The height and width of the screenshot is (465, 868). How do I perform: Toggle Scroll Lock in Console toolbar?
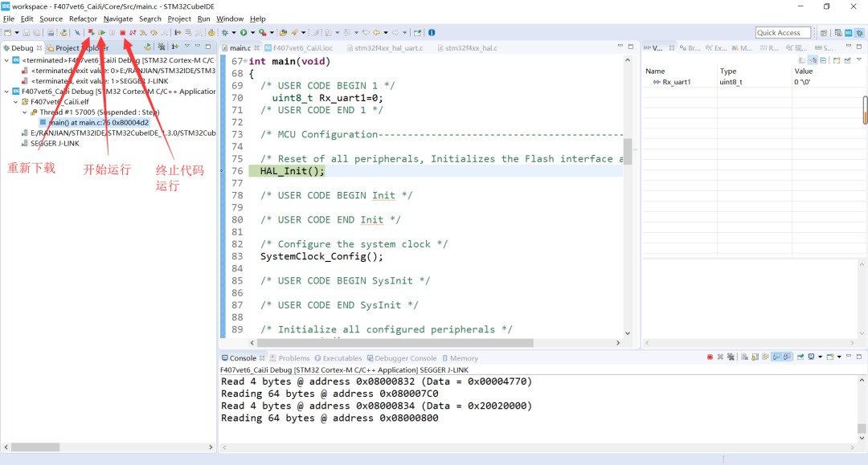click(x=755, y=357)
